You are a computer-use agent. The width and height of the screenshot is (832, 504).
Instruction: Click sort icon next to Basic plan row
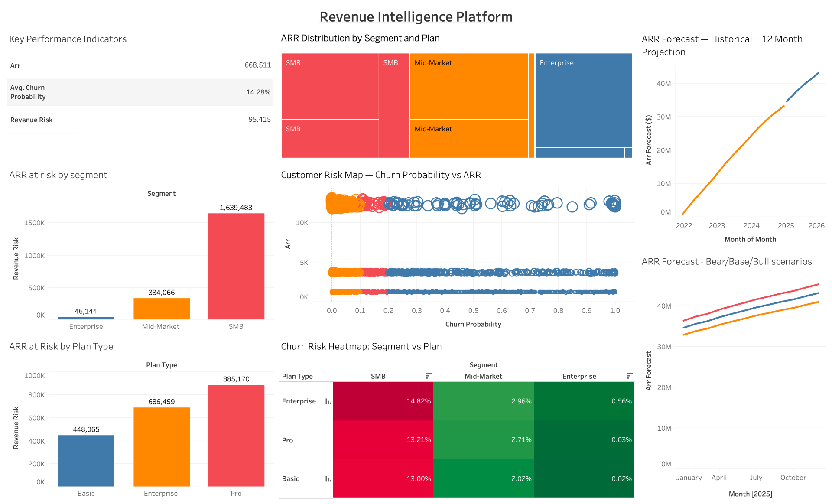(328, 479)
